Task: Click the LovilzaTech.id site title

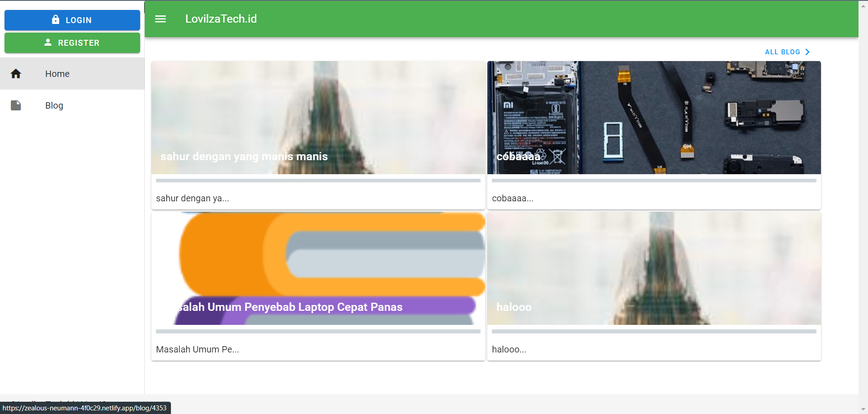Action: pos(221,19)
